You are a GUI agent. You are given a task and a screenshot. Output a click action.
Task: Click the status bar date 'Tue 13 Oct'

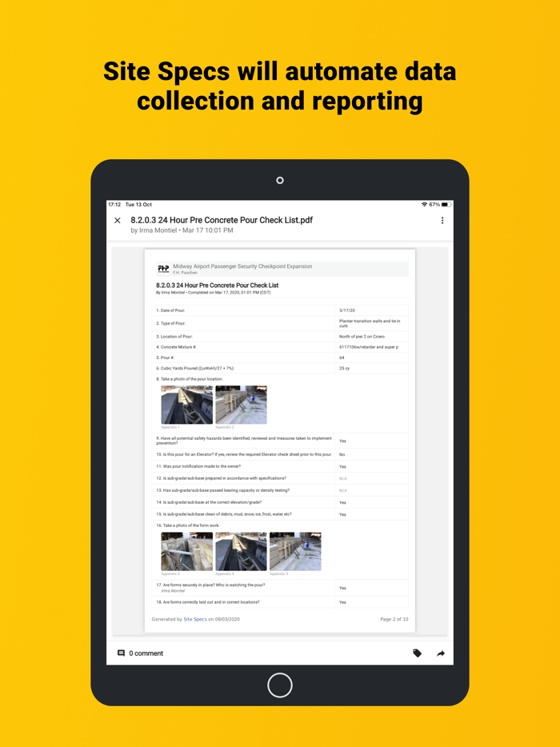[138, 205]
